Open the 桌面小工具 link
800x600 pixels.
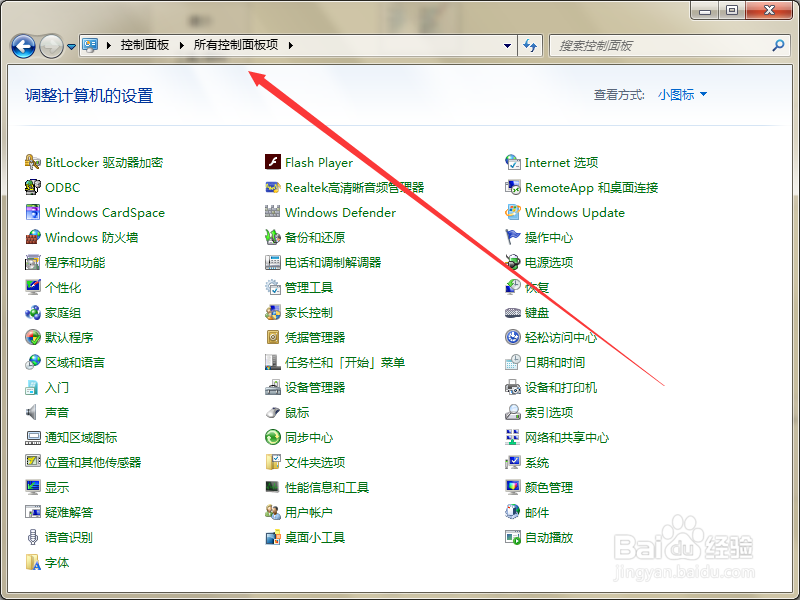point(315,538)
